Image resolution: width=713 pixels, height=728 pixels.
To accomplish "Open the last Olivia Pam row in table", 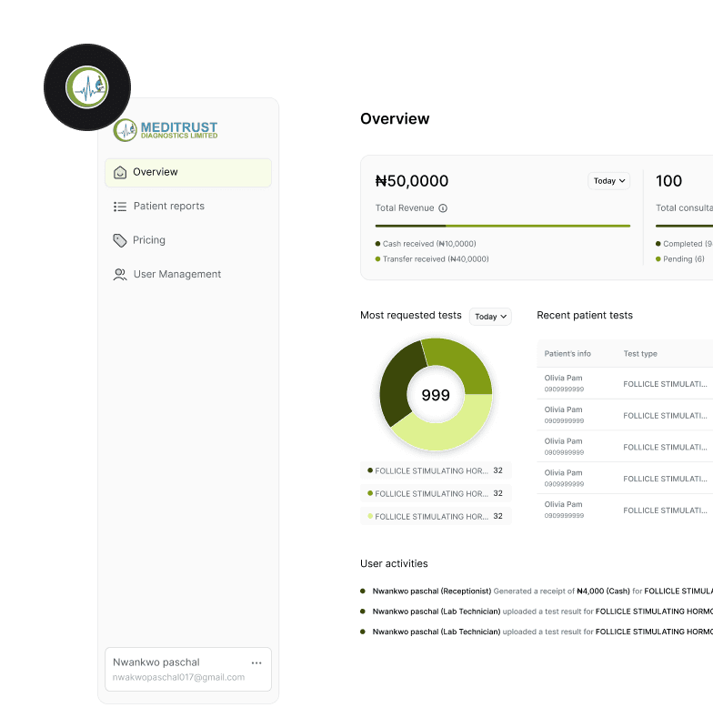I will 625,510.
